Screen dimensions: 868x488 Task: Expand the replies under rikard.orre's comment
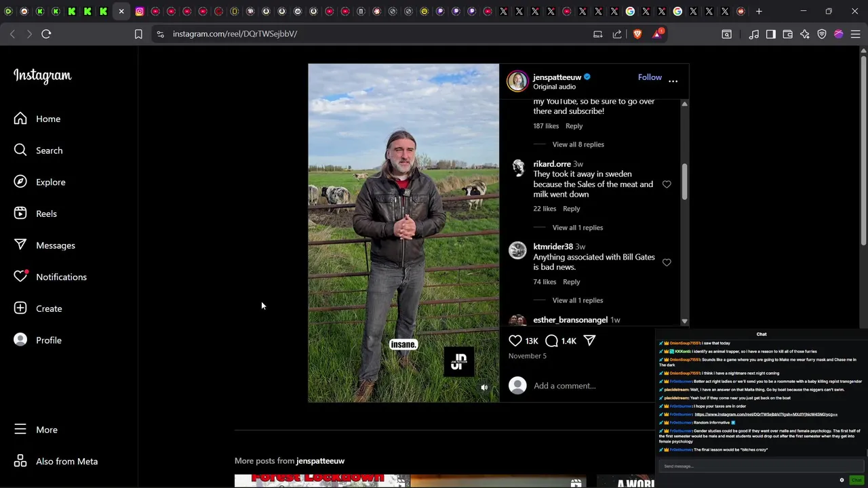point(577,228)
